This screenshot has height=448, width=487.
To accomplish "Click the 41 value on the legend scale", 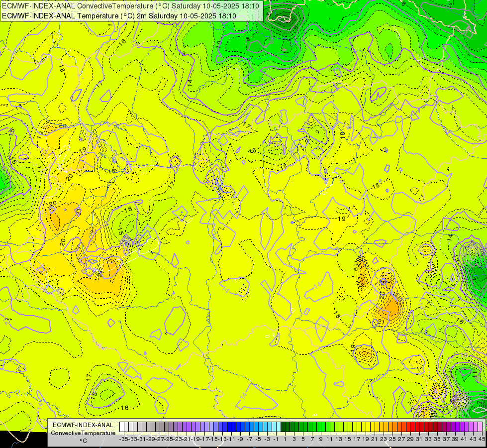I will (464, 439).
